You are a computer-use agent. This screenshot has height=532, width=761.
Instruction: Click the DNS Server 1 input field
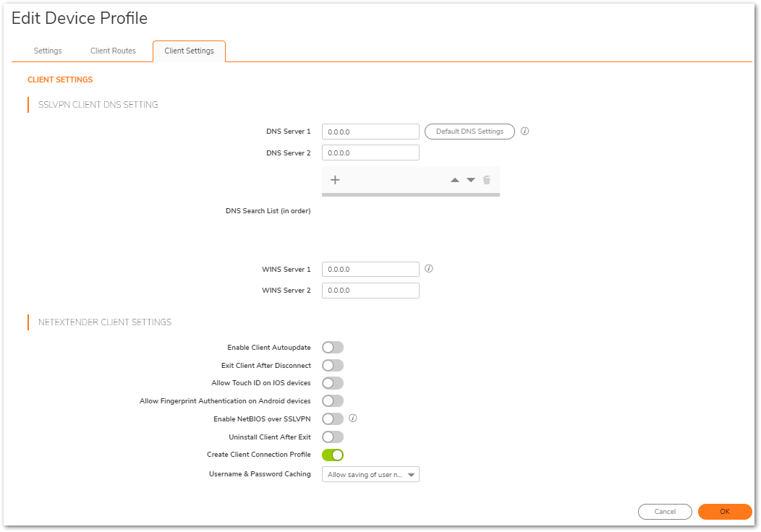(x=370, y=132)
